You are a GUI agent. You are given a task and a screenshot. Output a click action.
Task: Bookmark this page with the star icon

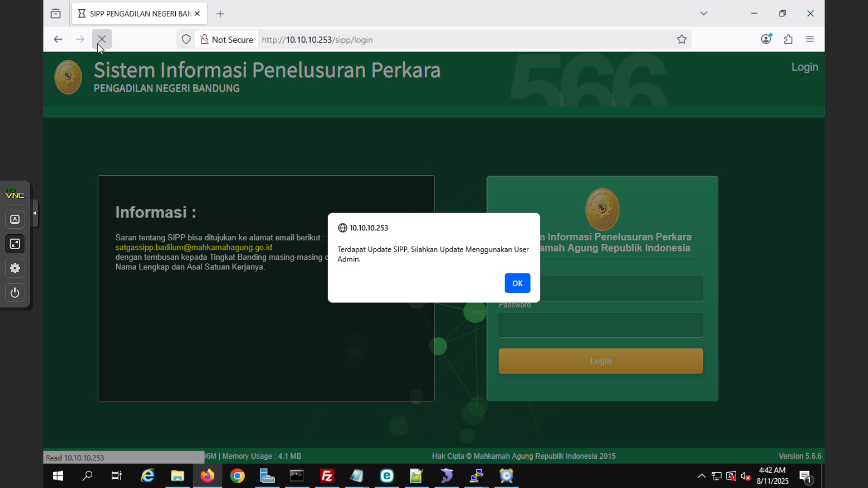[681, 40]
